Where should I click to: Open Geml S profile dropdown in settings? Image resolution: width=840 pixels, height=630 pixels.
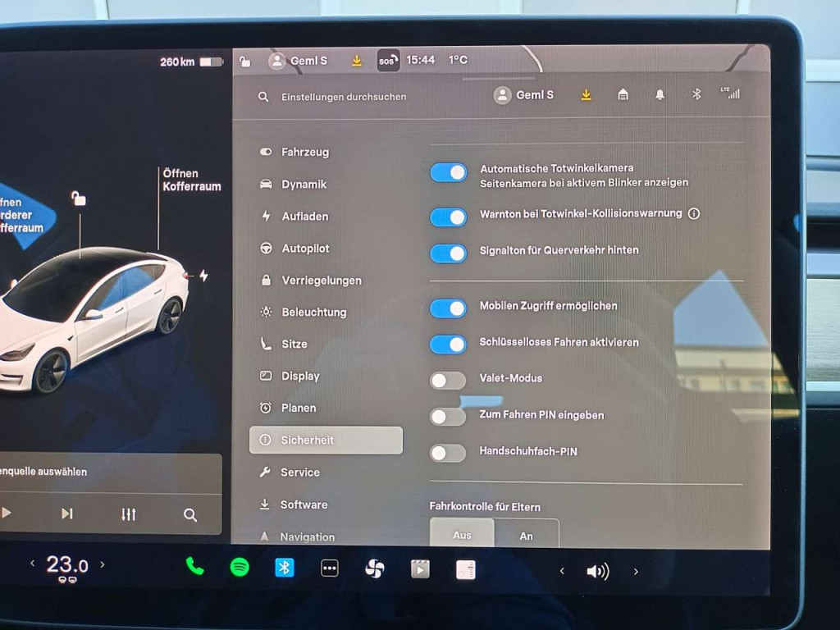coord(524,95)
